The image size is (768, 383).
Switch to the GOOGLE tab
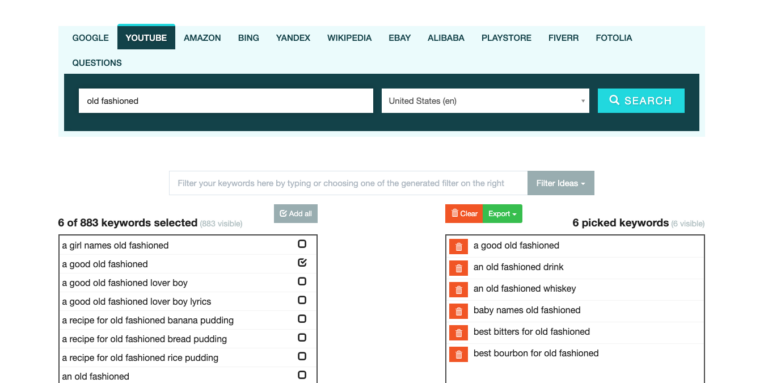pos(91,38)
